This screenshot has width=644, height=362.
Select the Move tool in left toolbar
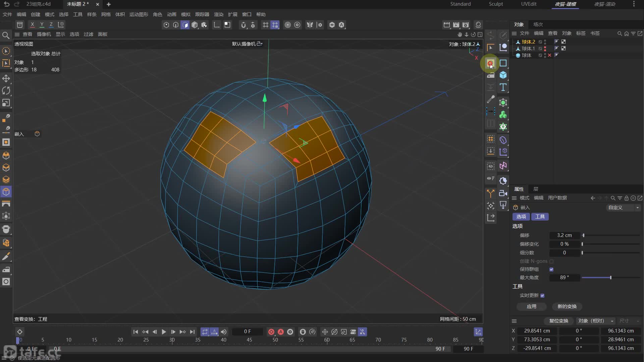[6, 78]
